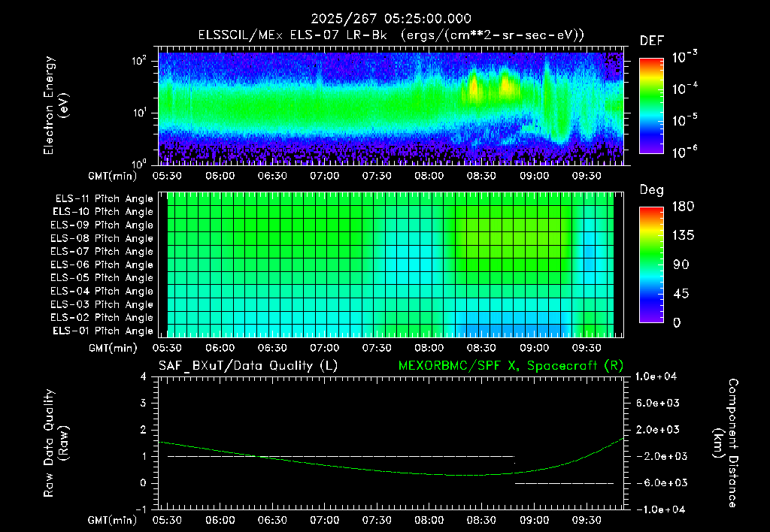770x532 pixels.
Task: Click the ELS-01 Pitch Angle row label
Action: 103,331
